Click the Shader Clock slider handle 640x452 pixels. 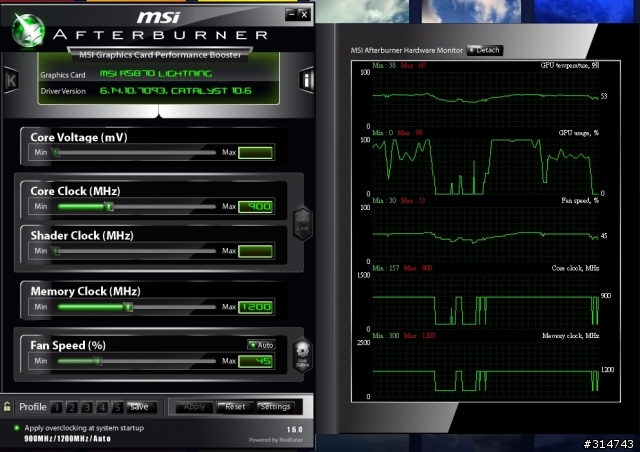(x=56, y=251)
